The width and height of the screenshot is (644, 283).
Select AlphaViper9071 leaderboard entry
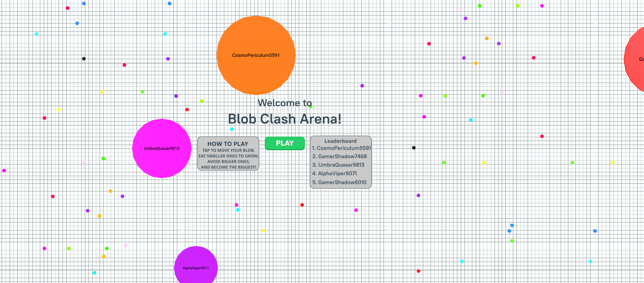(335, 173)
